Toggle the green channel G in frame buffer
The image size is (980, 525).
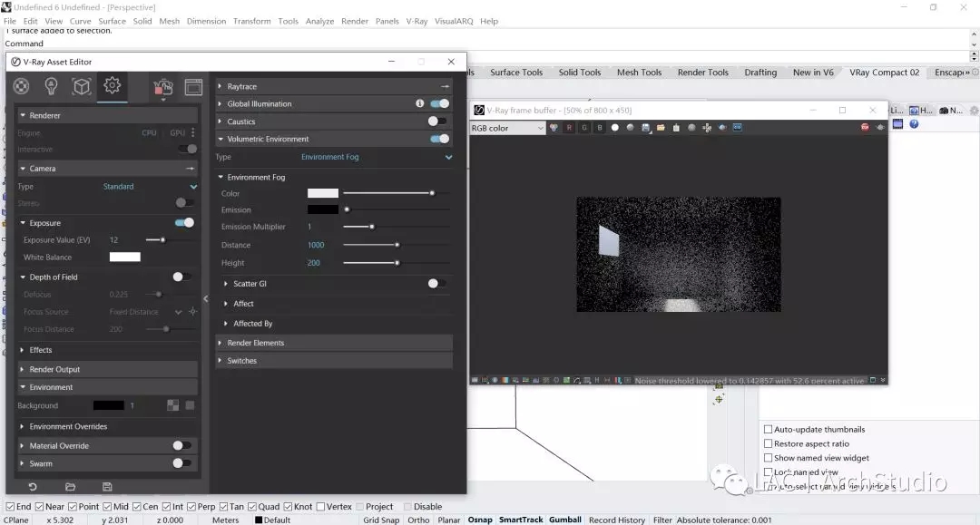tap(584, 127)
